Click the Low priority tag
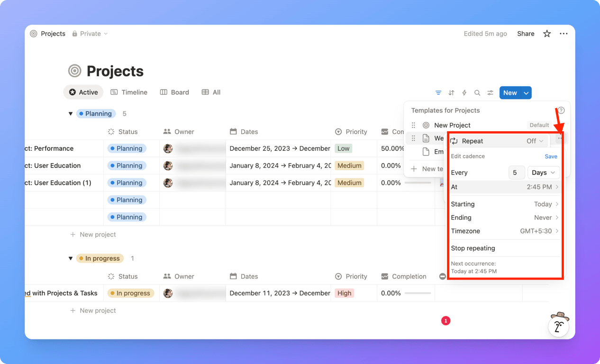This screenshot has height=364, width=600. point(343,148)
